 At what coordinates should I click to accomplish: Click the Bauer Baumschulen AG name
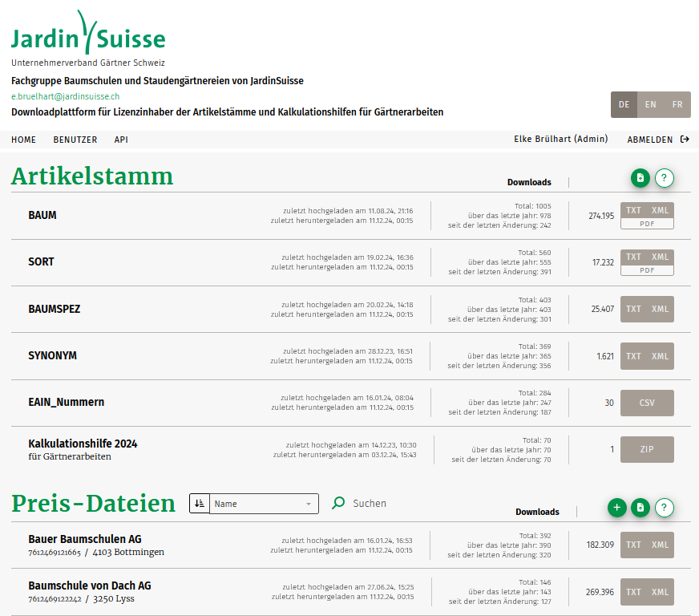click(85, 539)
